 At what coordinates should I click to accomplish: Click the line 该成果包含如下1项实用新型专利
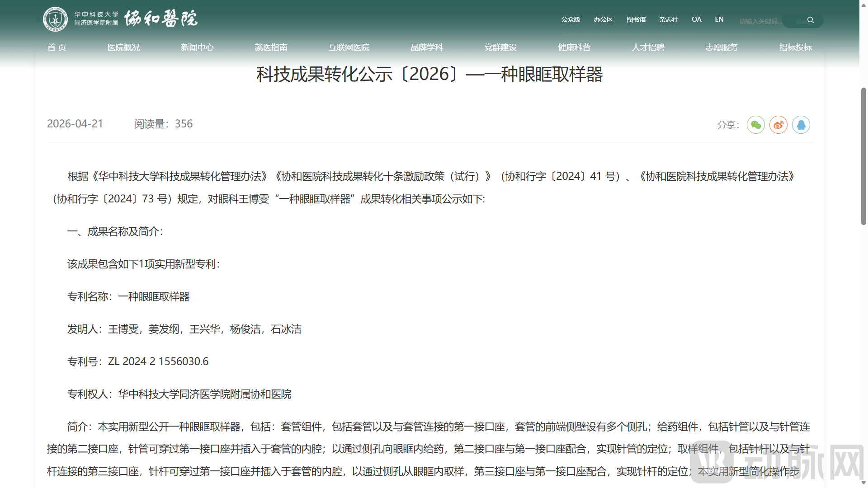tap(144, 264)
